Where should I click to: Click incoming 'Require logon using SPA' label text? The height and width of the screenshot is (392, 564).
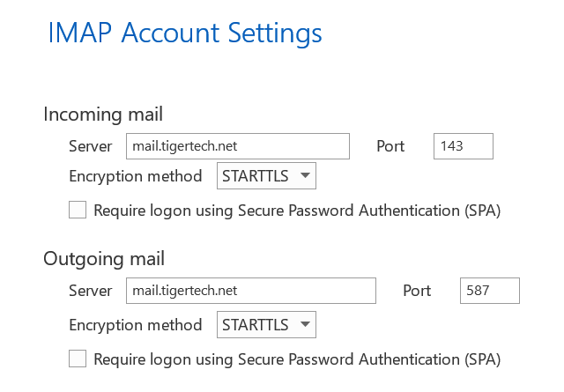pos(297,211)
